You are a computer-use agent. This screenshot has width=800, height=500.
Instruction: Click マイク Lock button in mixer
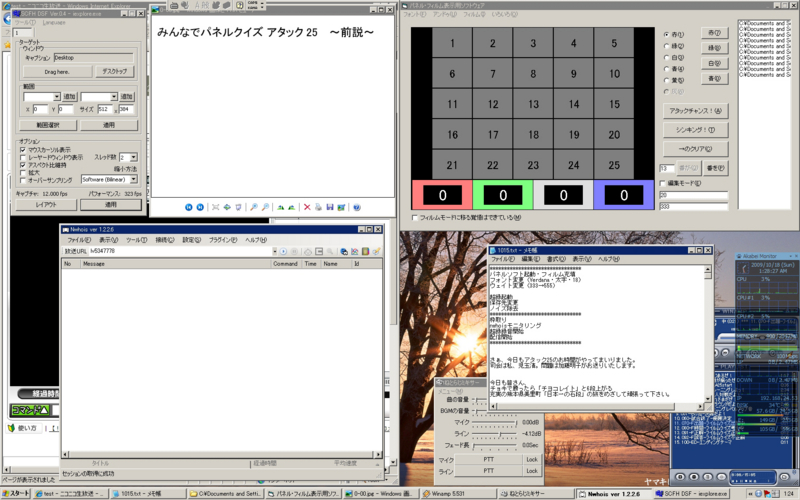pos(532,460)
